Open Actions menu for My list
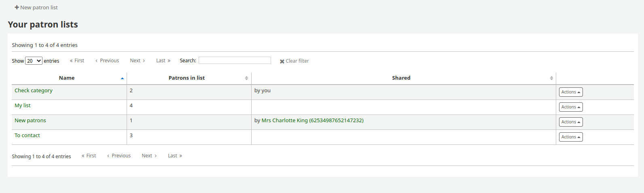 point(571,107)
